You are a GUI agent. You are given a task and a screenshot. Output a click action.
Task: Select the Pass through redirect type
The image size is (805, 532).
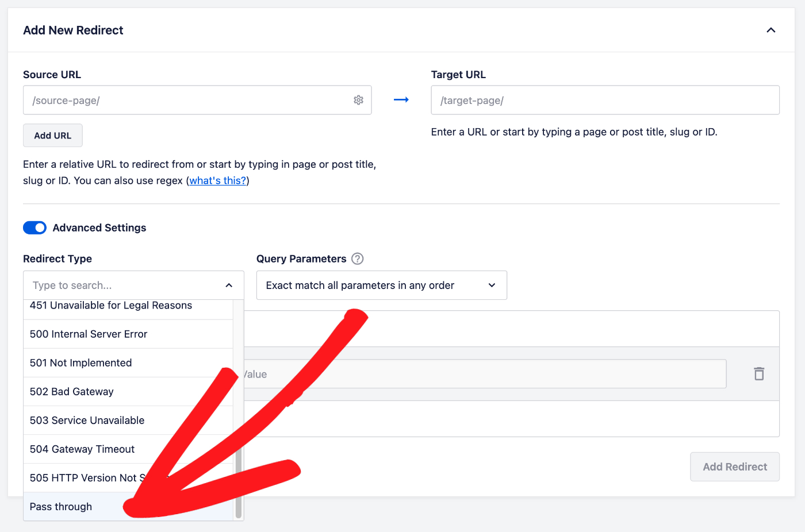[60, 507]
